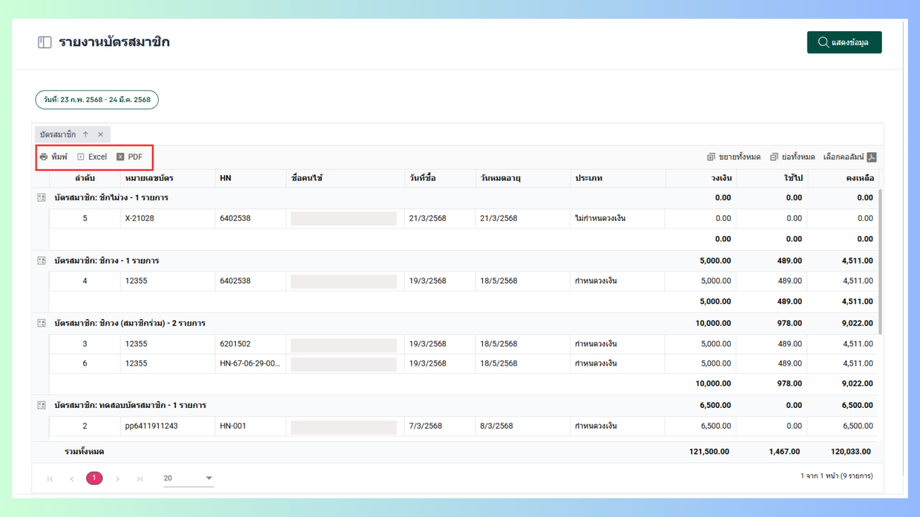Screen dimensions: 920x517
Task: Collapse the ทดสอบบัตรสมาชิก group
Action: (x=42, y=405)
